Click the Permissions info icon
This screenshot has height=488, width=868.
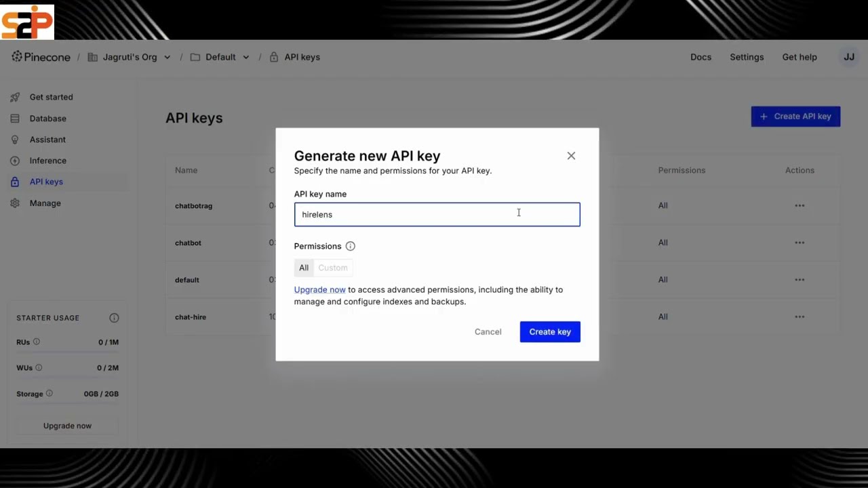(x=350, y=246)
